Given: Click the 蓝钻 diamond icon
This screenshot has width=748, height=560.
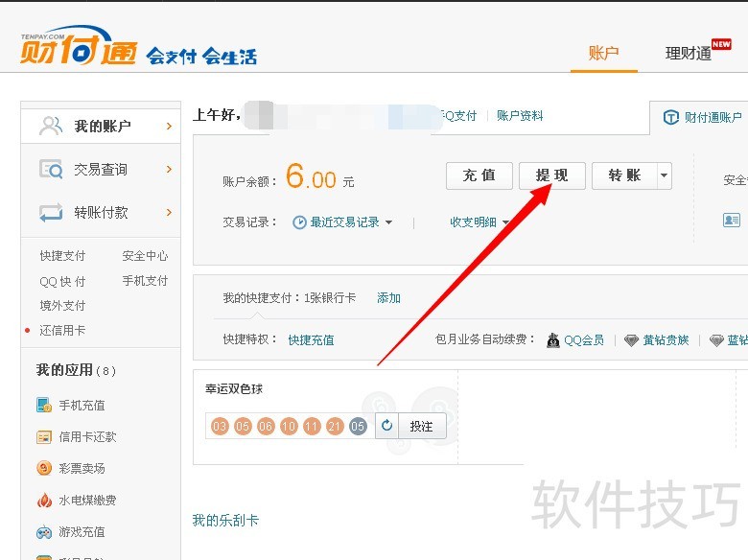Looking at the screenshot, I should pos(716,340).
